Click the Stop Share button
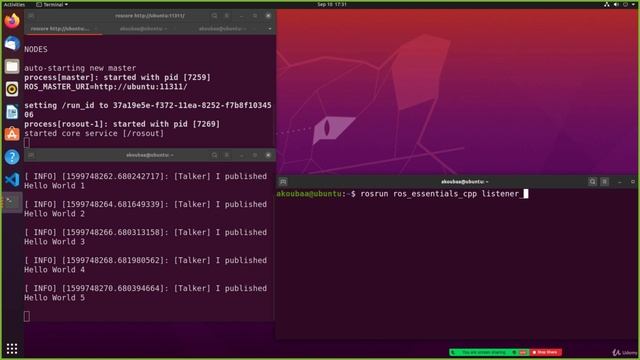The image size is (640, 360). tap(546, 352)
